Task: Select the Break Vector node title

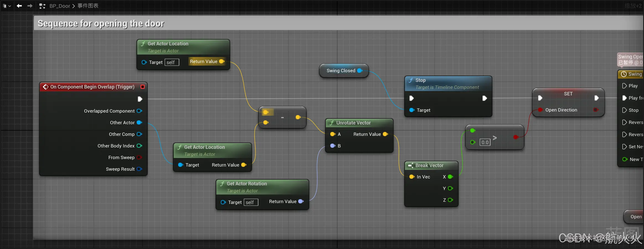Action: 429,165
